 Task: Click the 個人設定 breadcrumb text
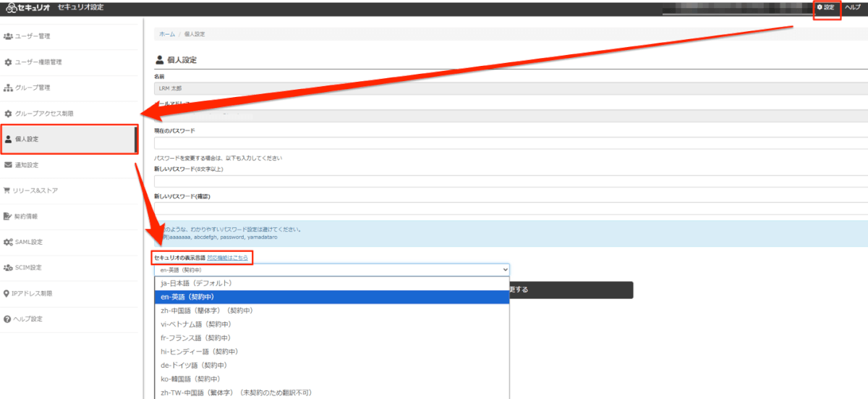pos(195,34)
